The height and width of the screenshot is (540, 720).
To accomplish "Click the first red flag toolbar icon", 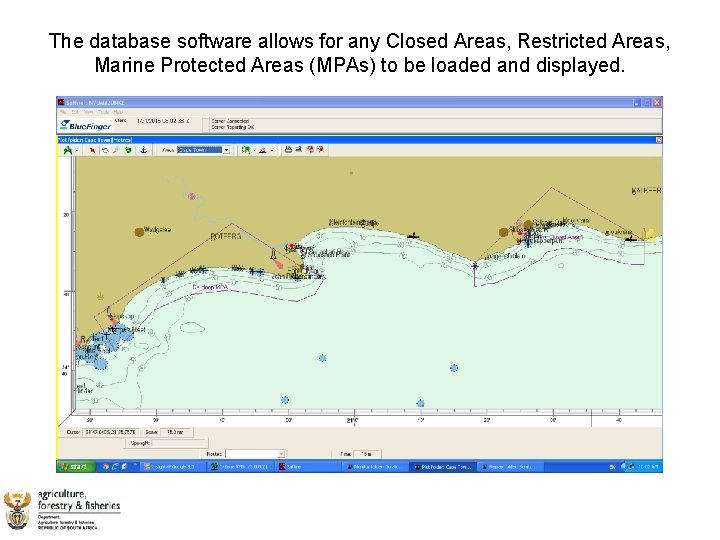I will [x=310, y=149].
